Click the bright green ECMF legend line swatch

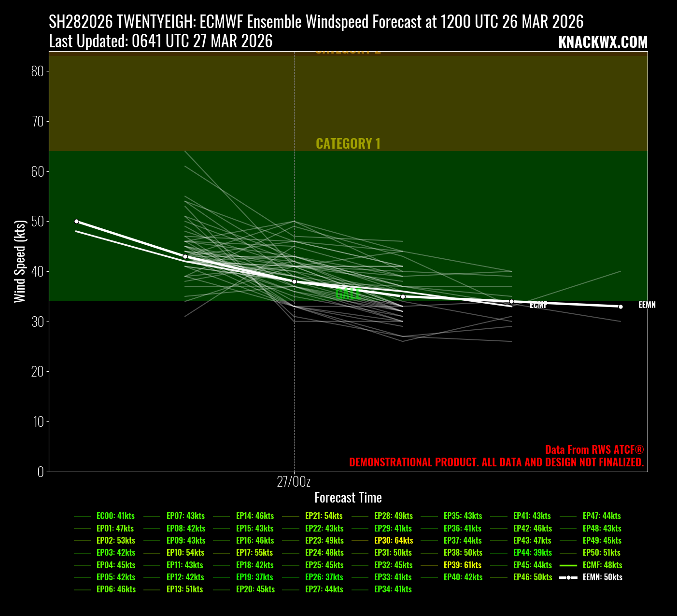point(568,565)
